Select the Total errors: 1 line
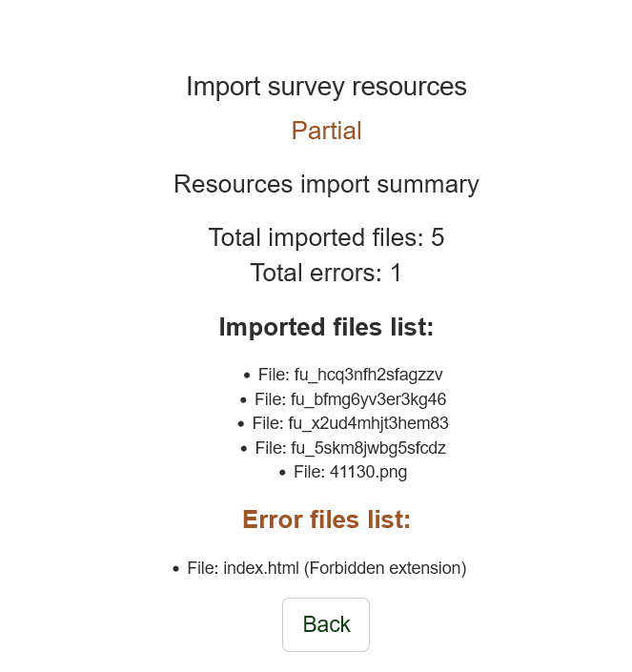The image size is (632, 672). 326,273
